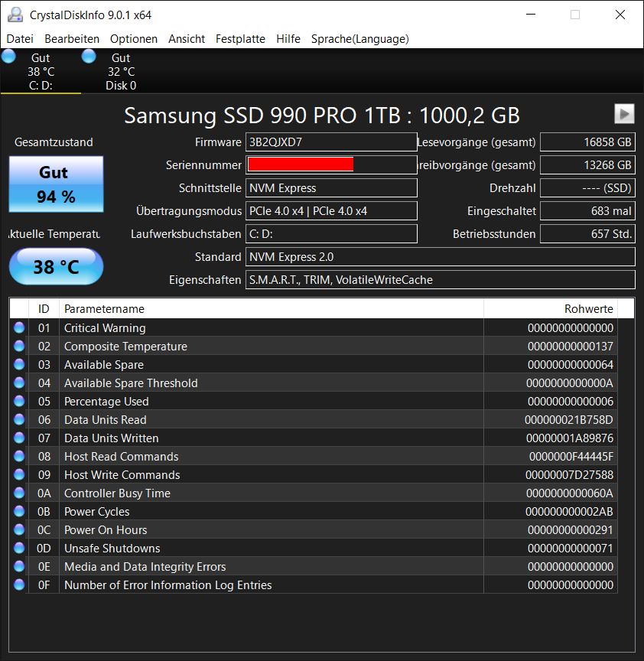Select the Disk 0 tab
Viewport: 644px width, 661px height.
(x=121, y=71)
